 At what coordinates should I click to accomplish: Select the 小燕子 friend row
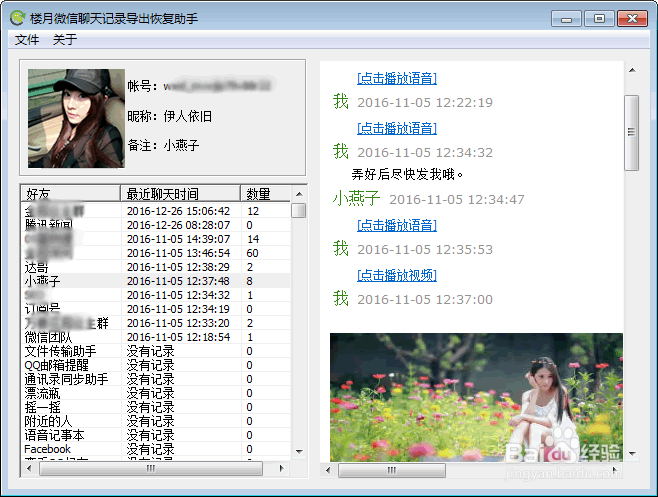pos(155,281)
